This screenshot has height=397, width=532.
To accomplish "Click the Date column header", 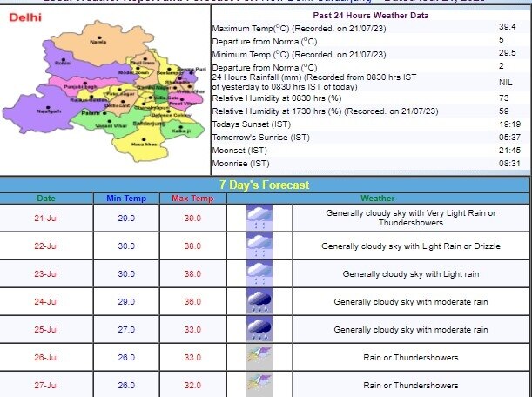I will (x=46, y=198).
